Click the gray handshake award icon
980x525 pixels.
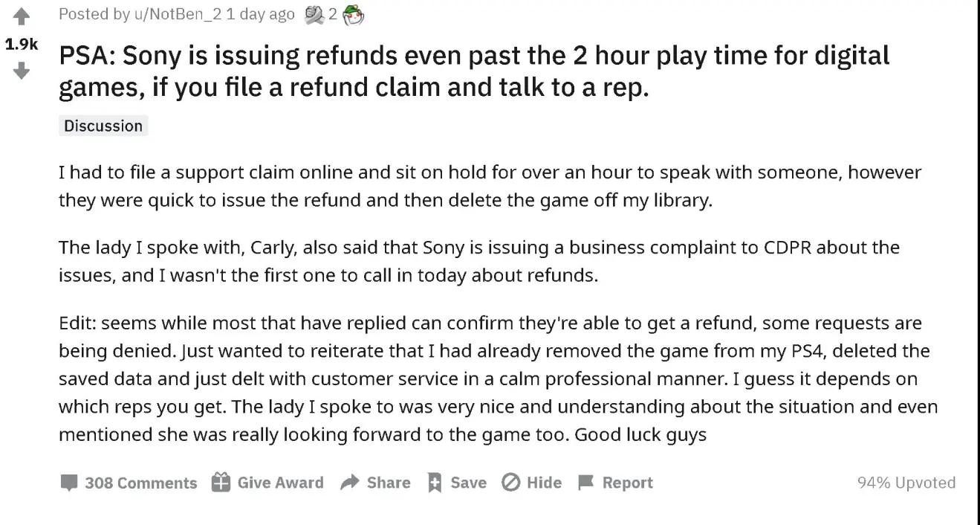(314, 14)
